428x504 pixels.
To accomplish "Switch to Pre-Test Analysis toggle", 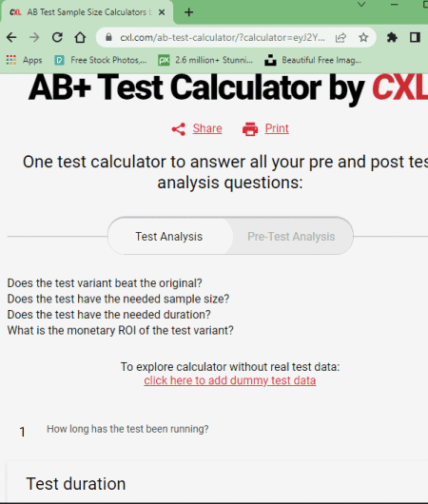I will pos(291,237).
